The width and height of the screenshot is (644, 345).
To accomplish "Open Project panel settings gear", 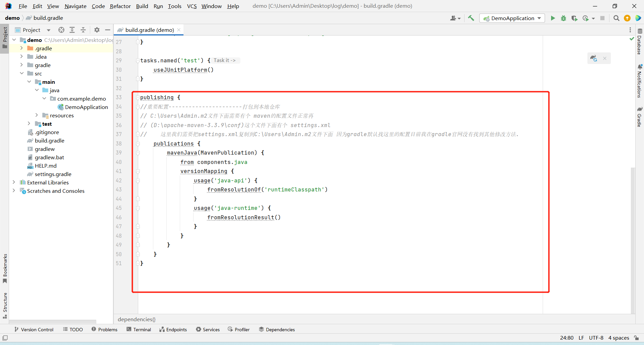I will click(x=97, y=30).
